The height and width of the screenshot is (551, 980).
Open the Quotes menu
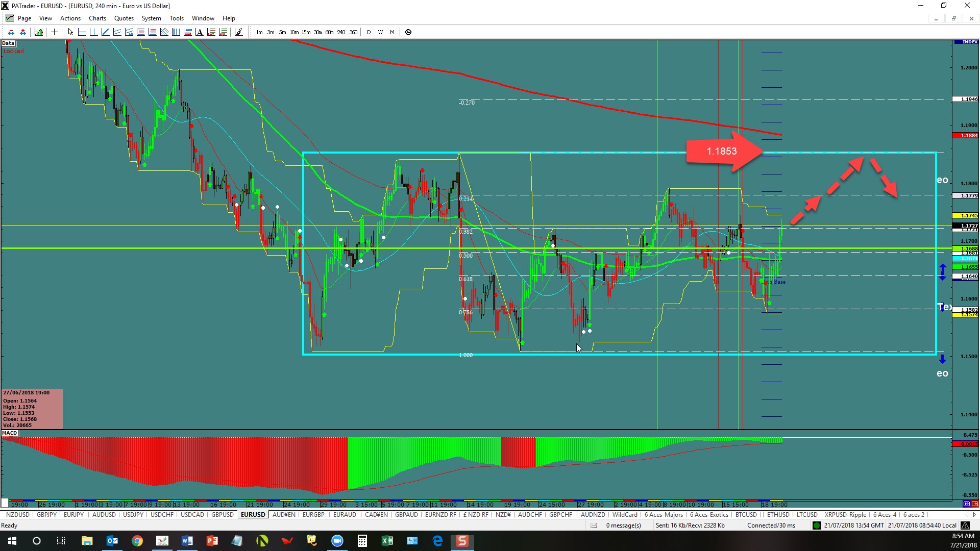tap(124, 18)
